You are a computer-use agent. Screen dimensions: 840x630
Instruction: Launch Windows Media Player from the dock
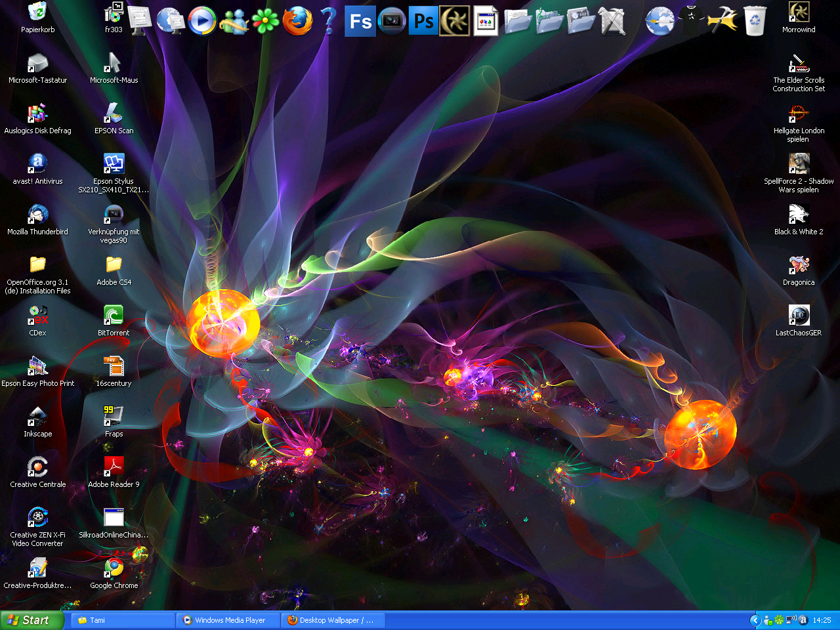click(202, 21)
